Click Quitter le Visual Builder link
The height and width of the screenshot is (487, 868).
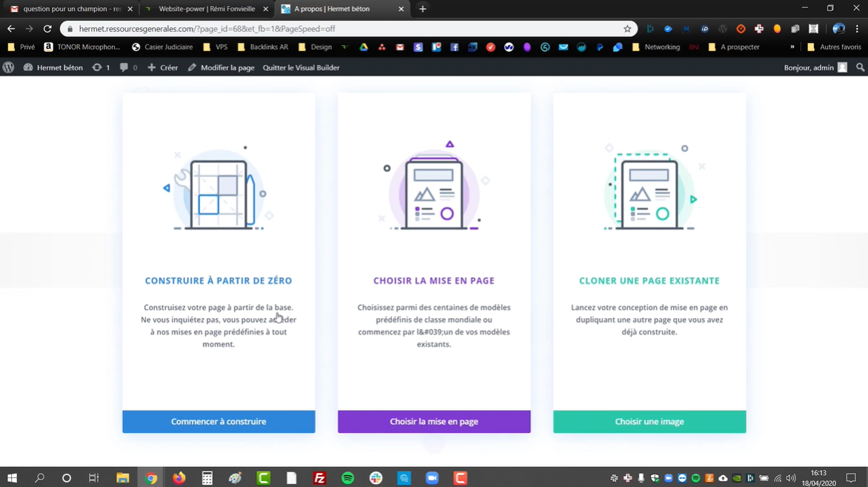301,67
